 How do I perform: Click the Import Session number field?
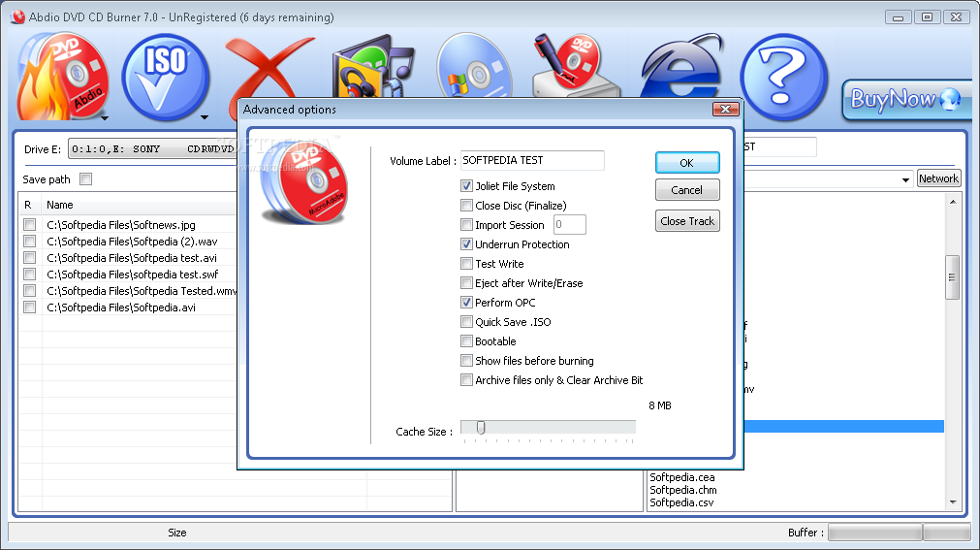569,225
